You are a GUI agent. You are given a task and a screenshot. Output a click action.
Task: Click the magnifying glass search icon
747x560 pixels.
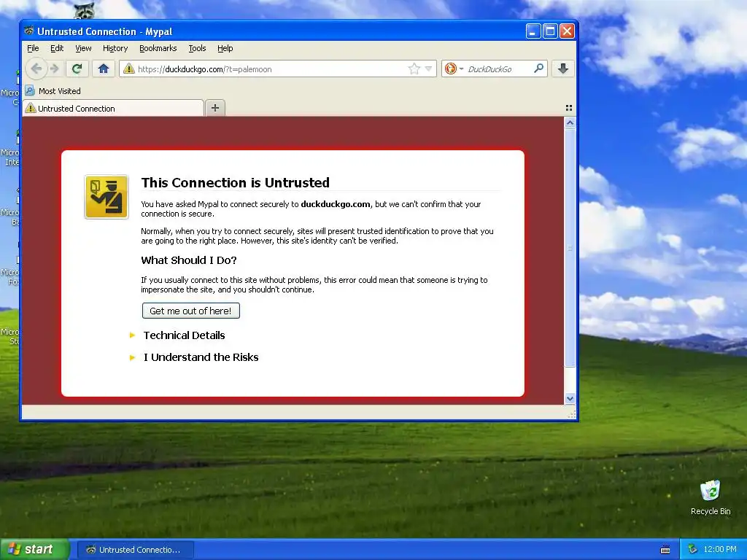click(x=538, y=69)
